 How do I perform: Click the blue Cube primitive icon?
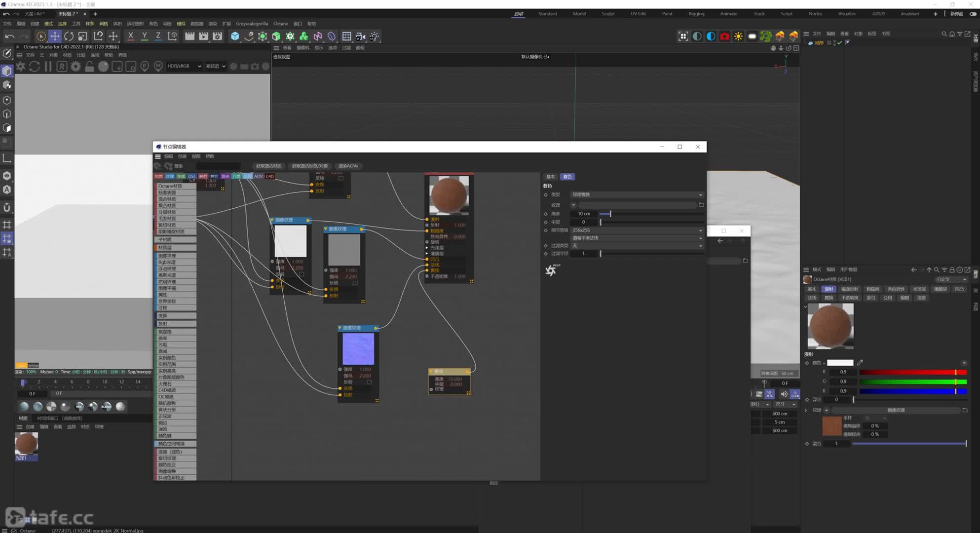tap(235, 36)
